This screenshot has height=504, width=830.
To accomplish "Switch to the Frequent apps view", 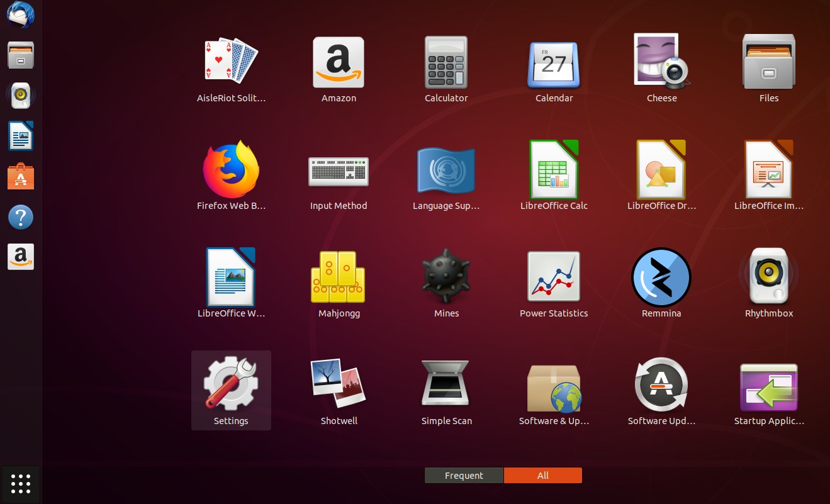I will pos(464,476).
